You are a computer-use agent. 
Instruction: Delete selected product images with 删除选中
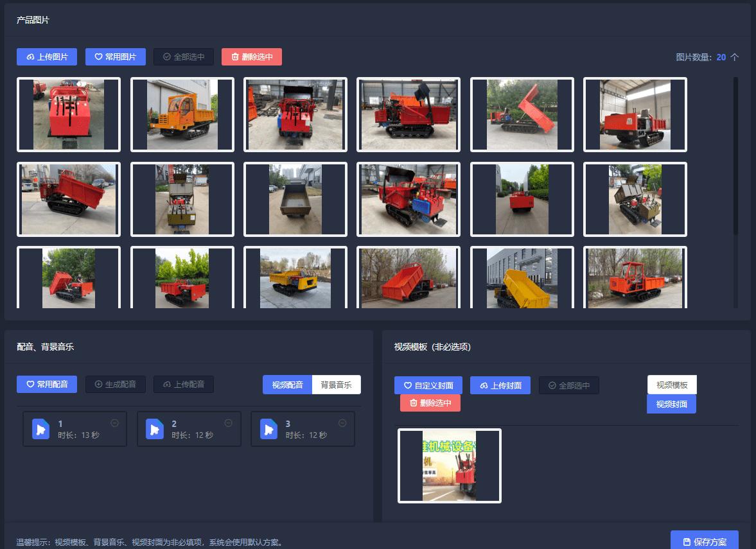point(252,57)
